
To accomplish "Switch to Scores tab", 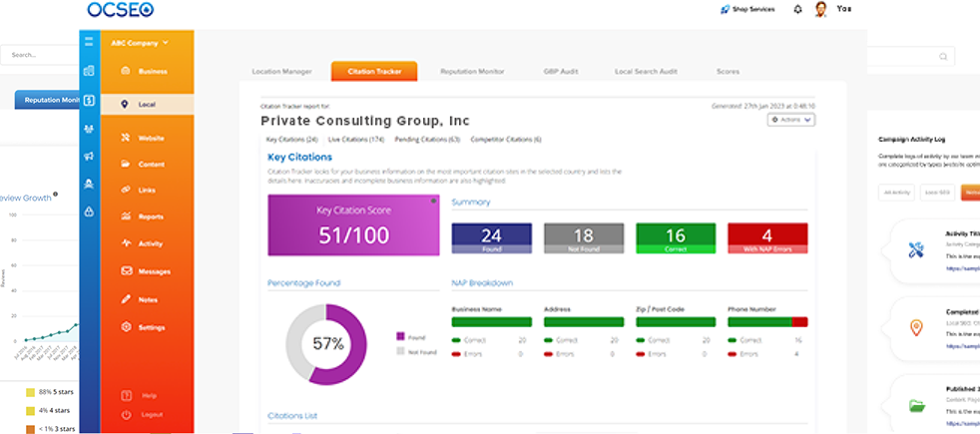I will (x=728, y=72).
